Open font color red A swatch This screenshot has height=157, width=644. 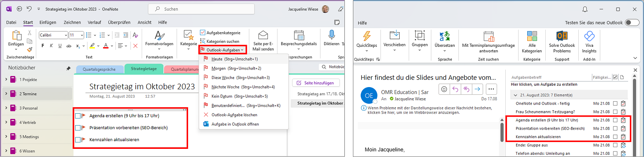tap(106, 46)
